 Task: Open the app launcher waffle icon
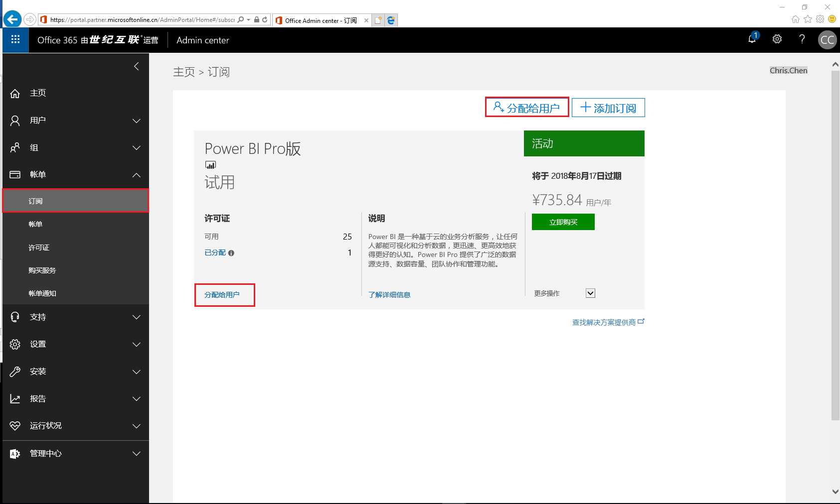[15, 40]
